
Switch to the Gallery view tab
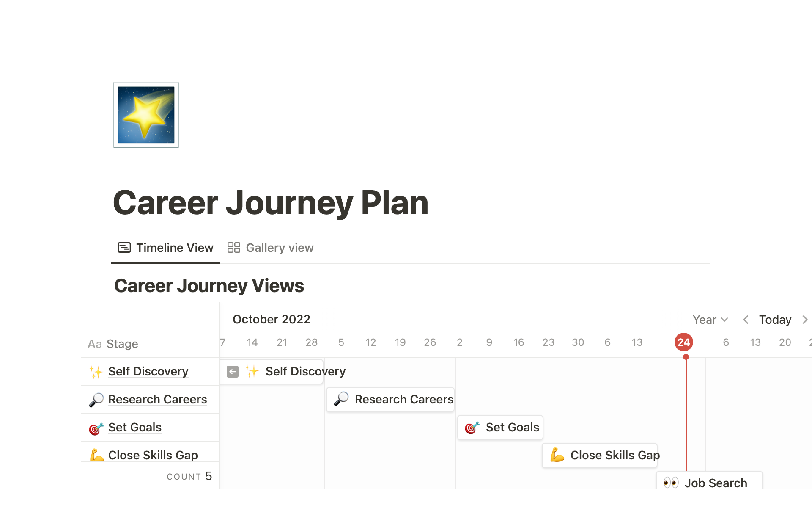pyautogui.click(x=280, y=248)
